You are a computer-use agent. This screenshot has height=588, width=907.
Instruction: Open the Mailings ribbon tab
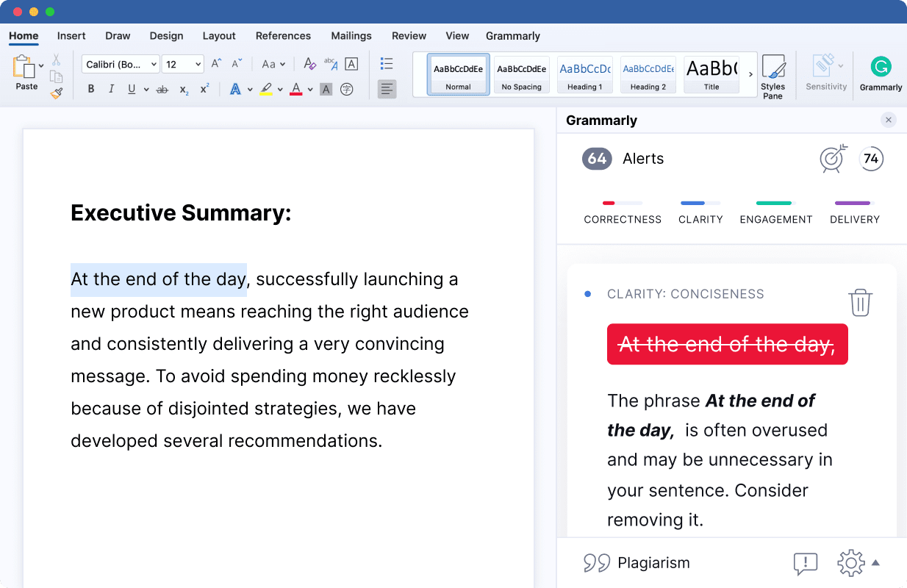(351, 35)
